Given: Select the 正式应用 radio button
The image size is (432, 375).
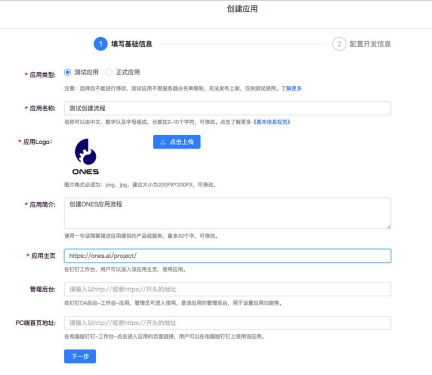Looking at the screenshot, I should click(x=109, y=72).
